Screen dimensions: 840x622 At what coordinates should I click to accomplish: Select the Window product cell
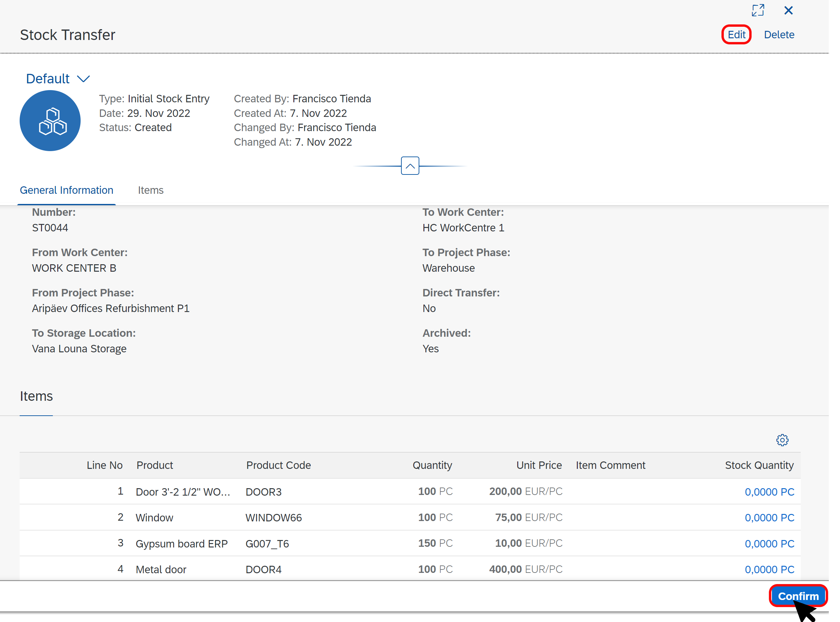(154, 518)
